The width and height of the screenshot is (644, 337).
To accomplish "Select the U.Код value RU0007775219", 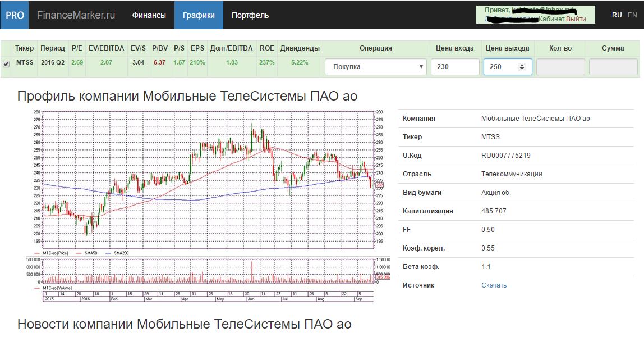I will (506, 156).
